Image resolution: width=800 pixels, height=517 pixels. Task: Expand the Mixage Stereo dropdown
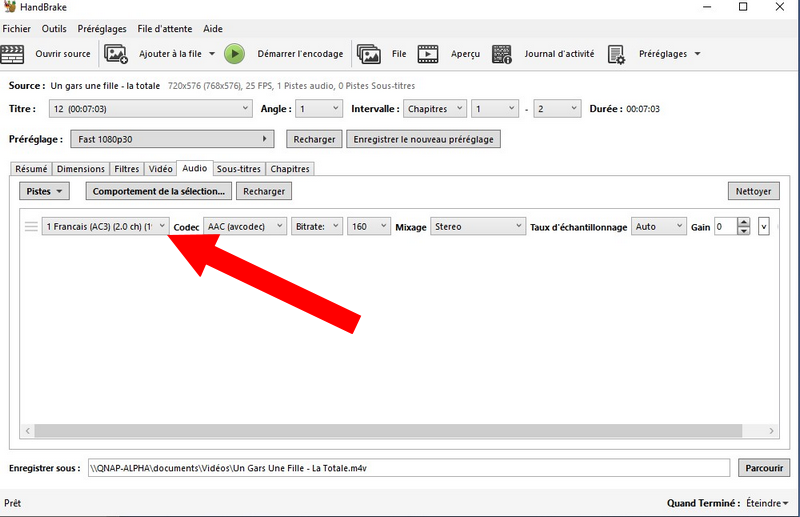(x=478, y=227)
